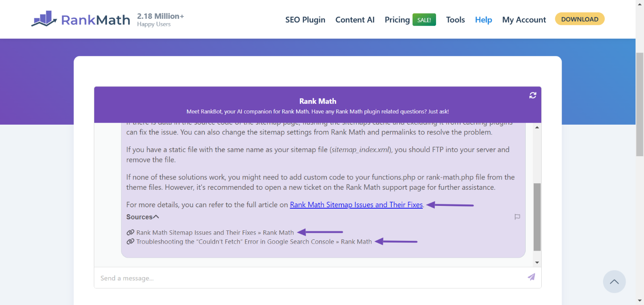This screenshot has width=644, height=305.
Task: Go to the Pricing page
Action: pyautogui.click(x=397, y=19)
